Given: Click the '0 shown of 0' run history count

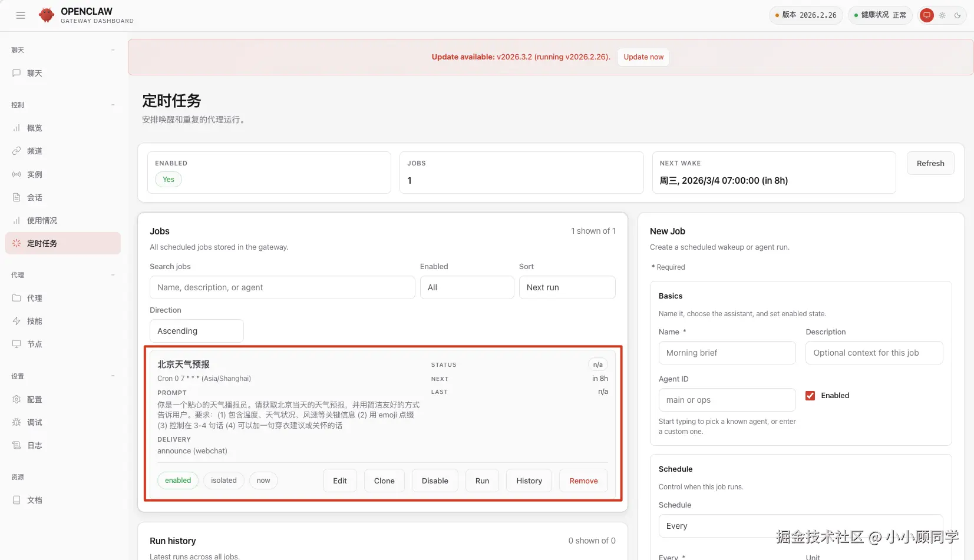Looking at the screenshot, I should [592, 541].
